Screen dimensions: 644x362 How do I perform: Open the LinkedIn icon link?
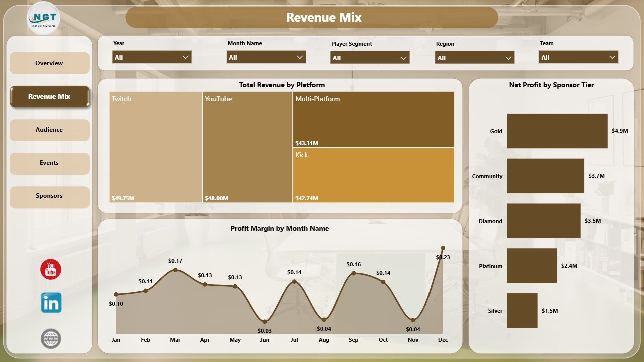pos(51,303)
